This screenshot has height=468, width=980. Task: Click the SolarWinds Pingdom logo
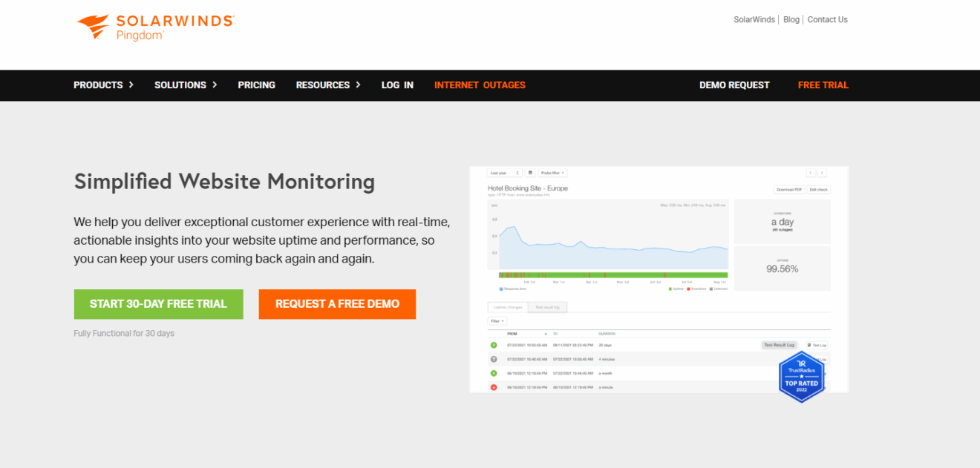click(x=155, y=27)
